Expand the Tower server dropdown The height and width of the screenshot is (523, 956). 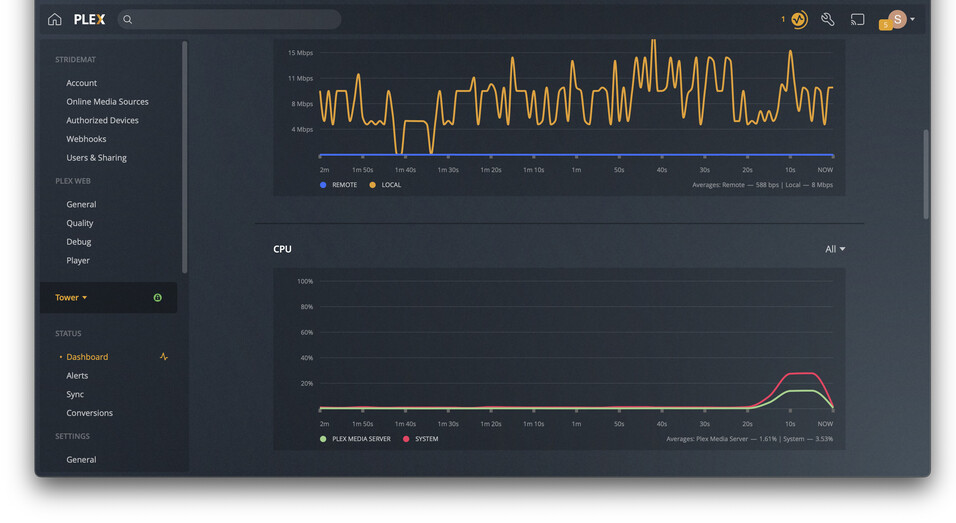point(71,297)
